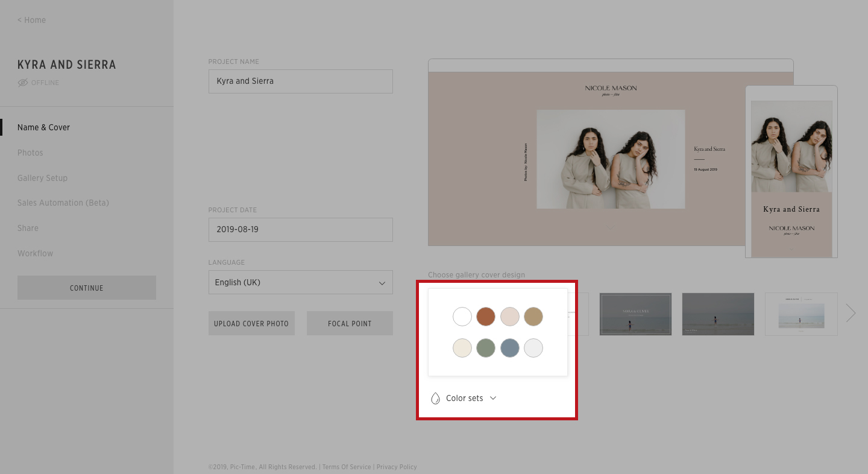Click the FOCAL POINT button
The image size is (868, 474).
click(x=350, y=323)
